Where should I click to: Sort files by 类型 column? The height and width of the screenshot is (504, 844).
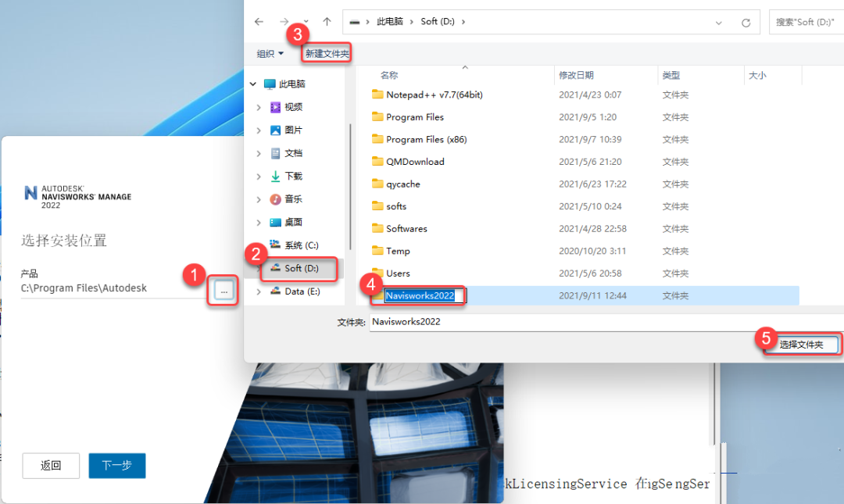click(x=671, y=75)
